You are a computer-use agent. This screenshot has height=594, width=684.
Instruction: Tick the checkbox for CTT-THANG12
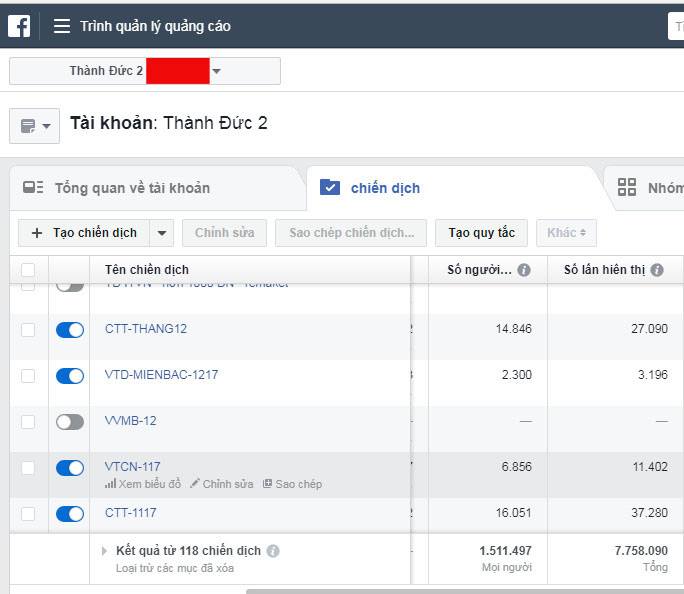(x=28, y=330)
